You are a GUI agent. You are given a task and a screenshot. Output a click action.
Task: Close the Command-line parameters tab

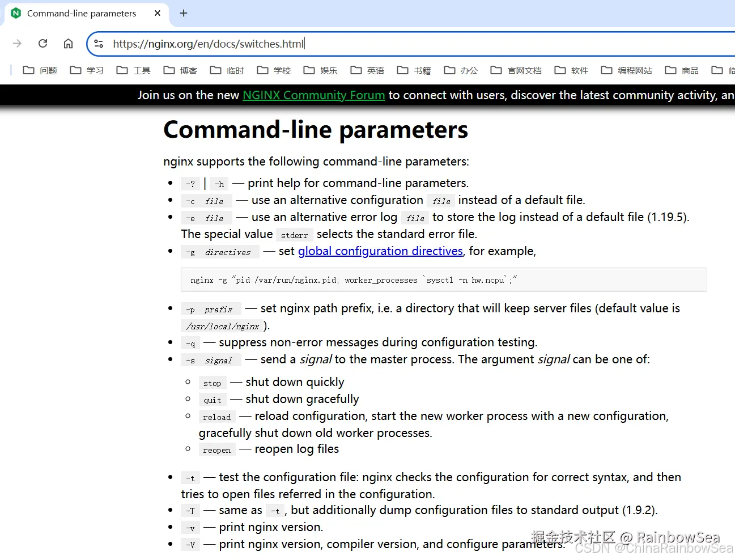(x=158, y=13)
